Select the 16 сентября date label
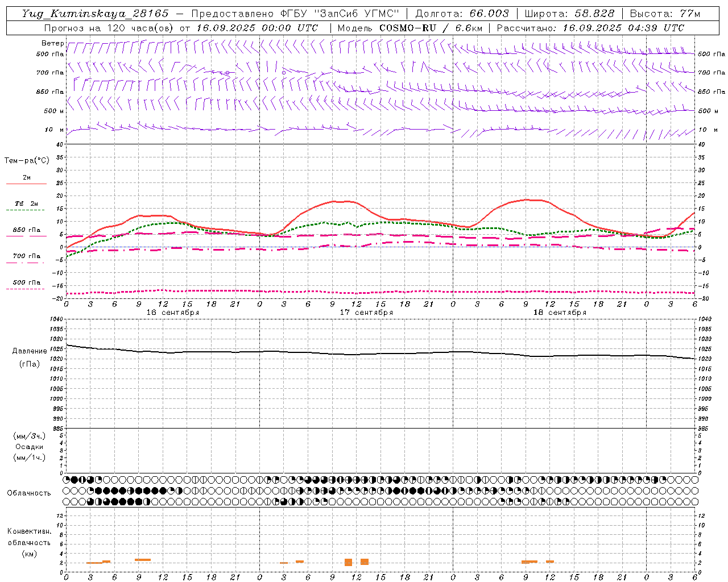This screenshot has width=728, height=582. (173, 313)
